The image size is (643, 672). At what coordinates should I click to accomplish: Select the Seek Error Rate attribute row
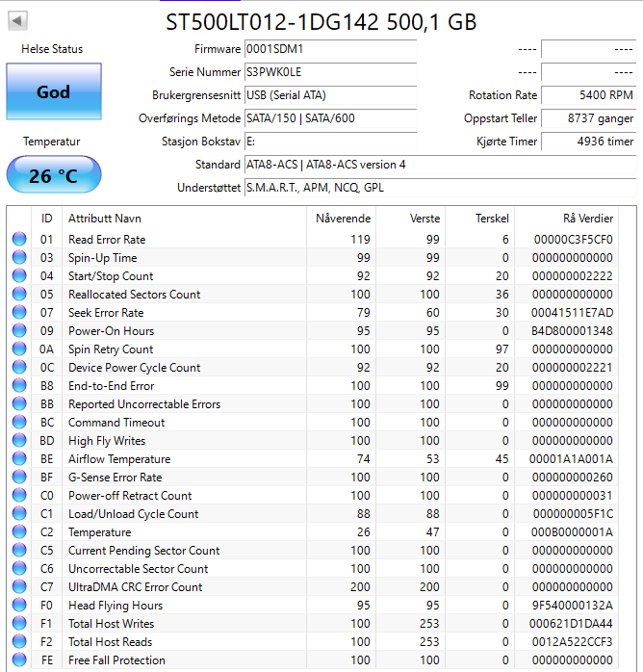tap(289, 313)
